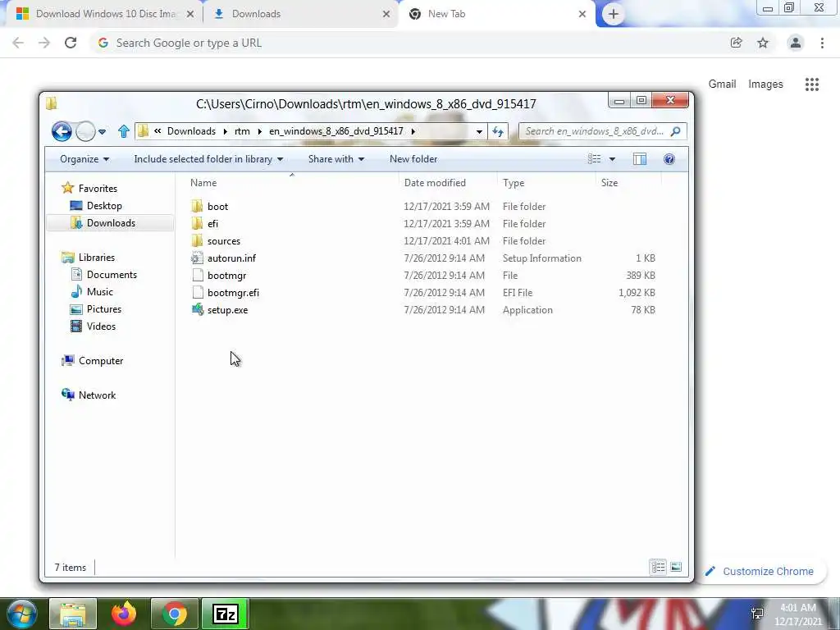The height and width of the screenshot is (630, 840).
Task: Open a new Chrome tab with plus button
Action: point(614,15)
